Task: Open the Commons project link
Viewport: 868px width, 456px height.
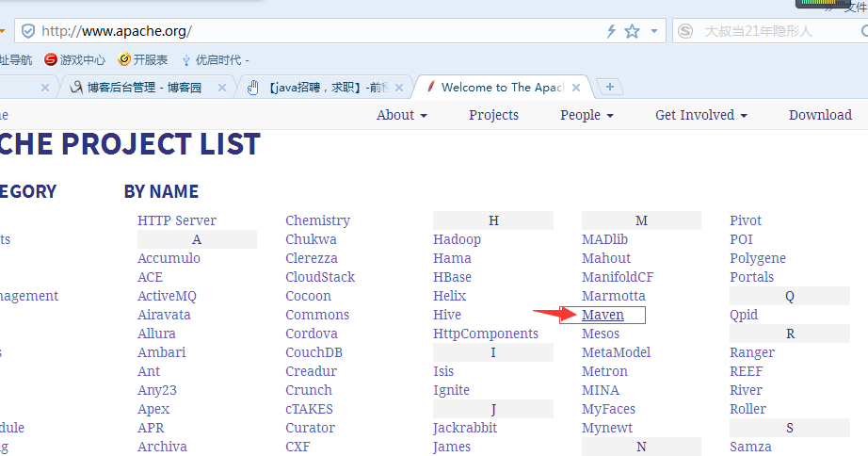Action: 317,315
